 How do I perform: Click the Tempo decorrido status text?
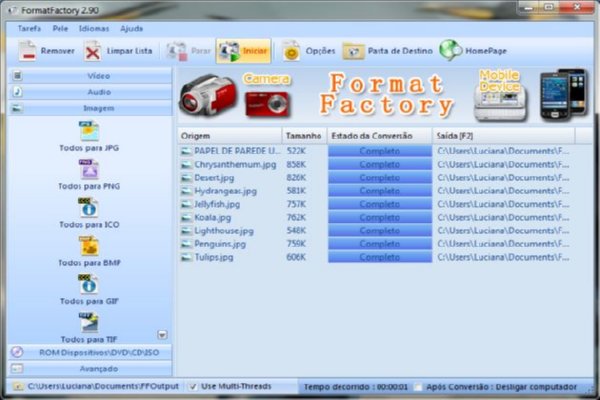[356, 387]
